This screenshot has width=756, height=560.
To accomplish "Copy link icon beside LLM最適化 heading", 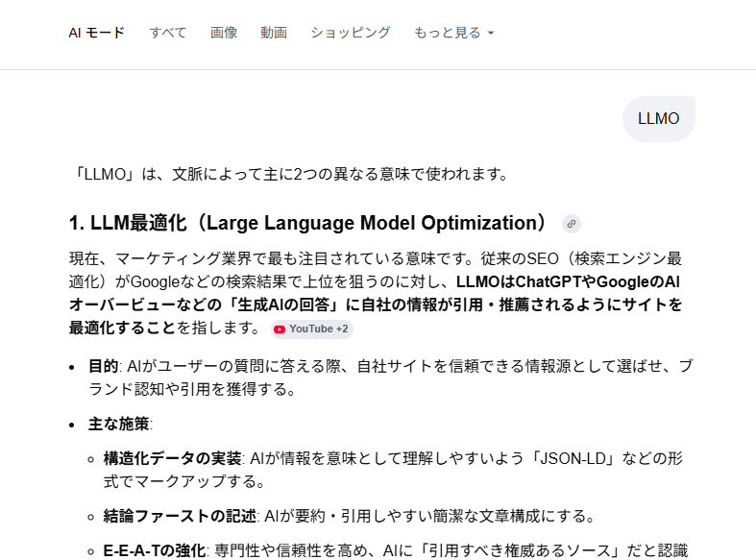I will [x=572, y=224].
